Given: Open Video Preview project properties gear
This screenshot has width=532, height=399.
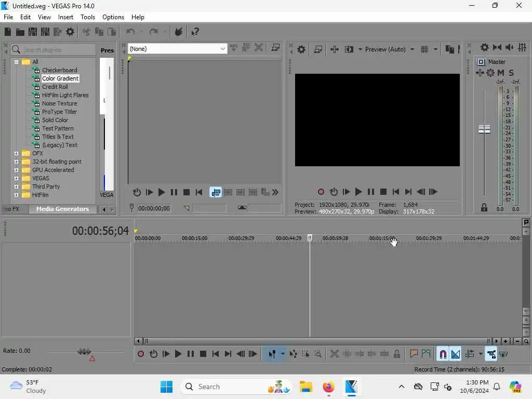Looking at the screenshot, I should tap(301, 49).
